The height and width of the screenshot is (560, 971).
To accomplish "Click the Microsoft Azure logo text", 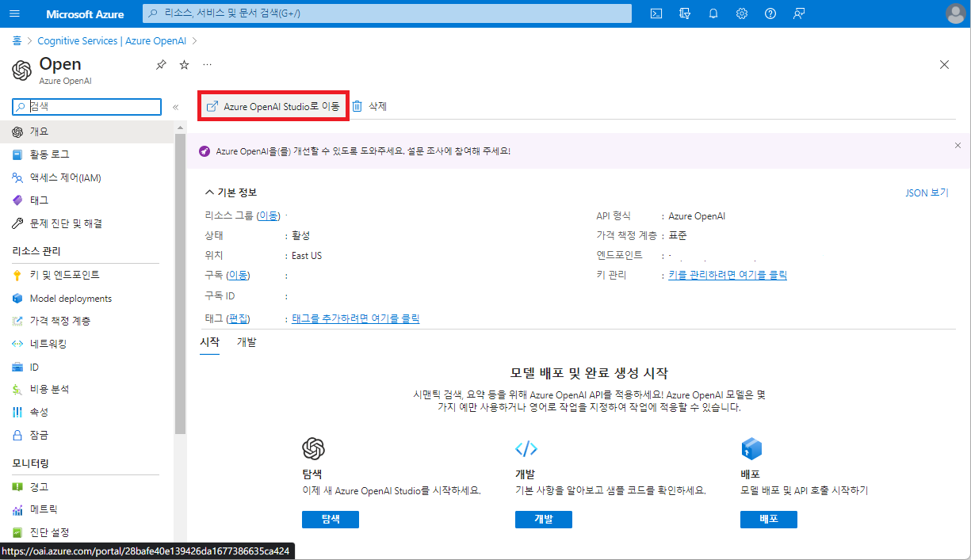I will (x=85, y=13).
